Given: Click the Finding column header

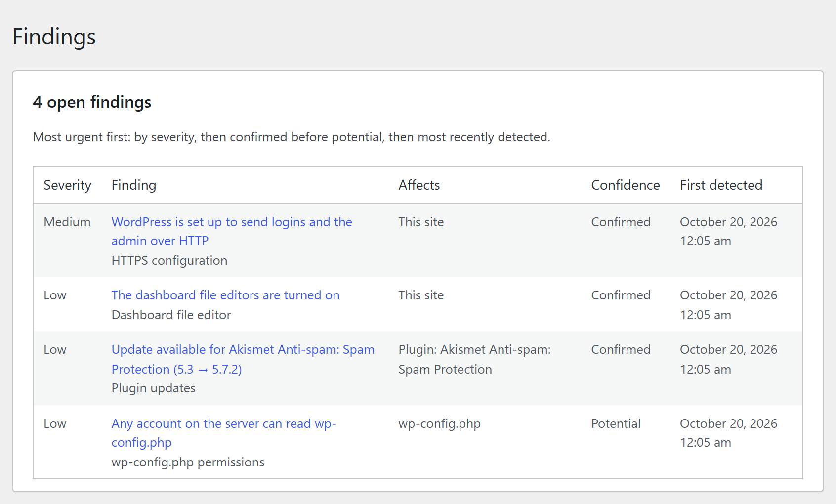Looking at the screenshot, I should click(x=134, y=185).
